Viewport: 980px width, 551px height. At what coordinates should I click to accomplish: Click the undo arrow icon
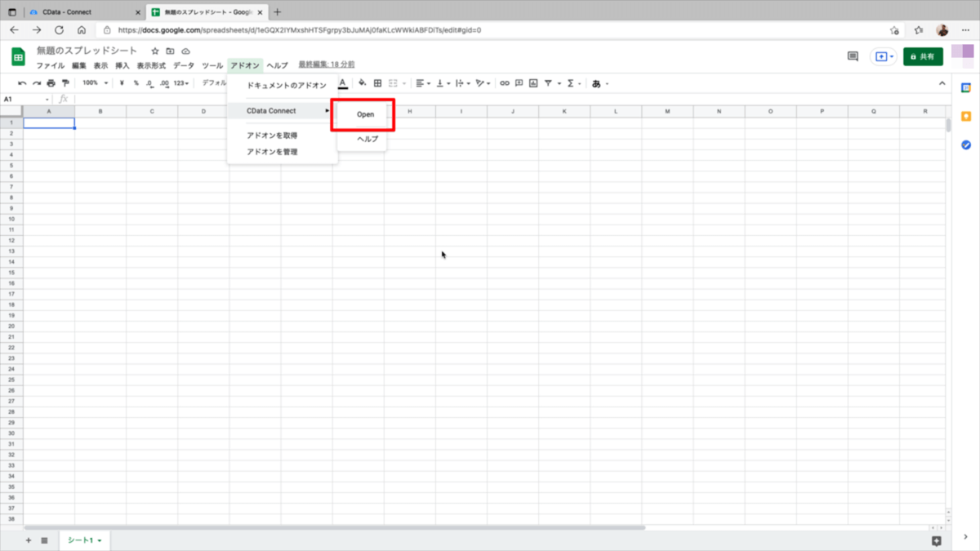(22, 83)
